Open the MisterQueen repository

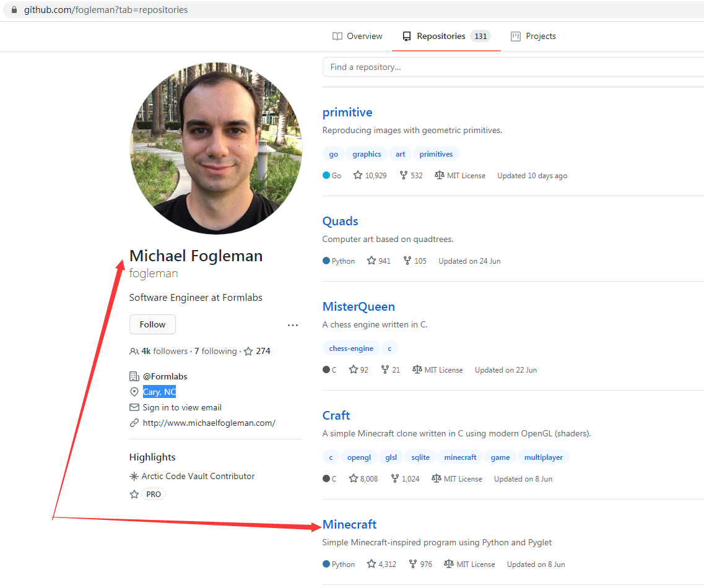359,306
